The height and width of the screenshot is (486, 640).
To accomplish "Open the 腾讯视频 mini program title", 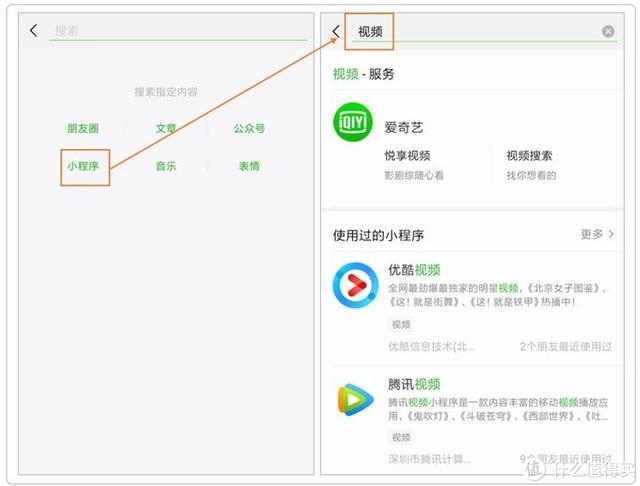I will point(414,384).
